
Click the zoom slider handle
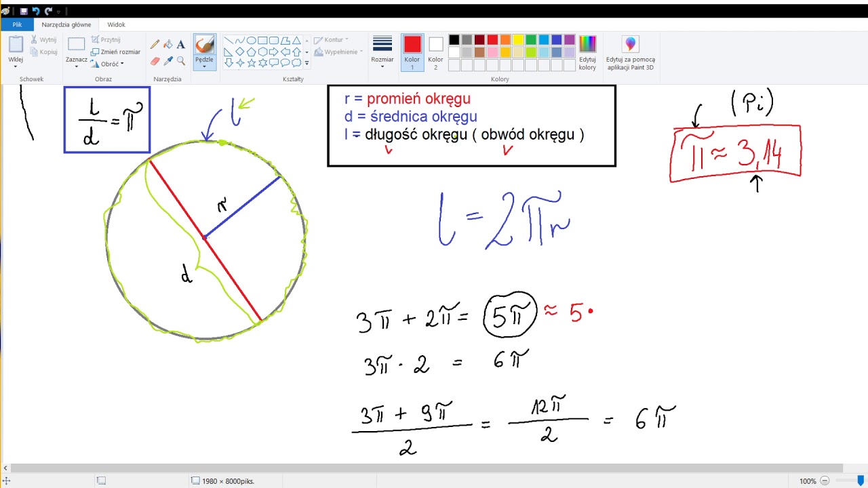(x=861, y=481)
